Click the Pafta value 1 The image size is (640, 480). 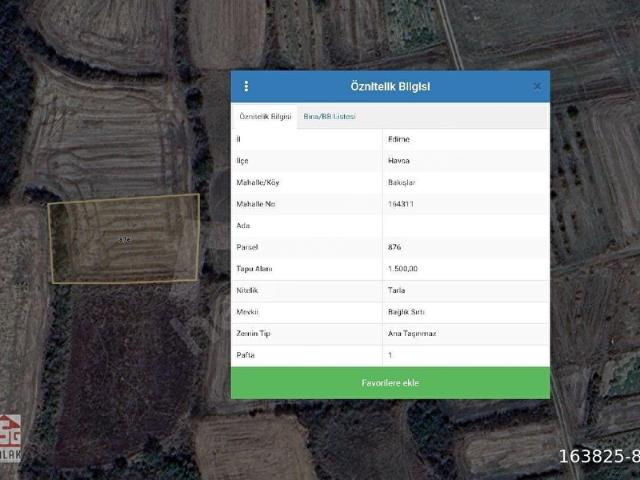(390, 355)
